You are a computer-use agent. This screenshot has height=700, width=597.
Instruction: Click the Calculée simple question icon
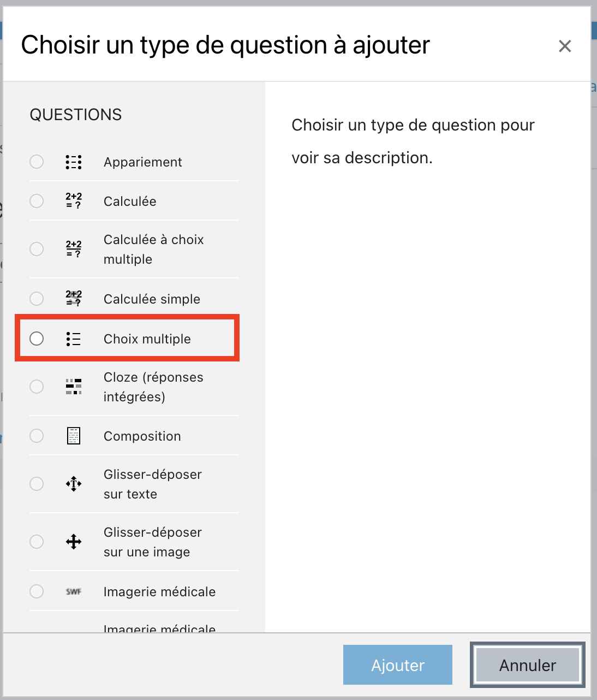pos(74,299)
